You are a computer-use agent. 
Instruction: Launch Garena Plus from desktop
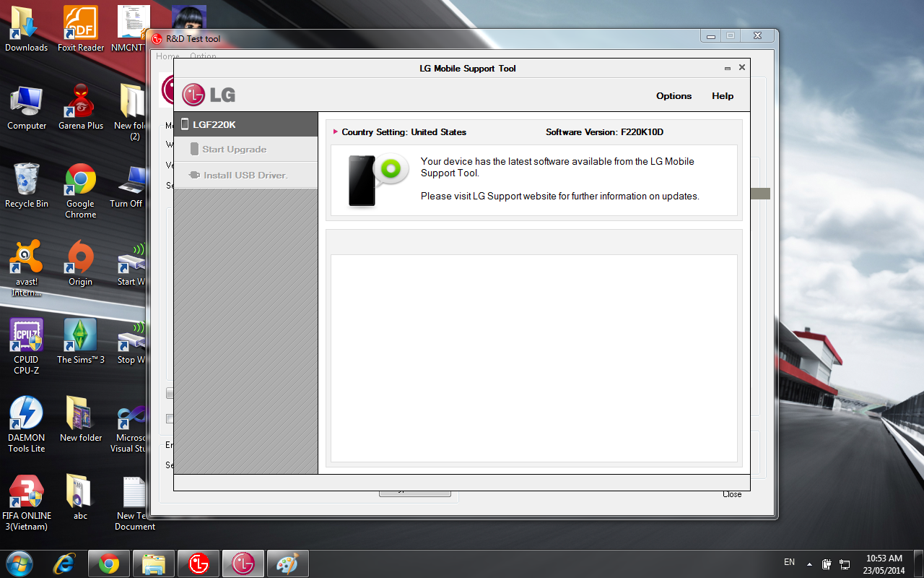(x=81, y=107)
